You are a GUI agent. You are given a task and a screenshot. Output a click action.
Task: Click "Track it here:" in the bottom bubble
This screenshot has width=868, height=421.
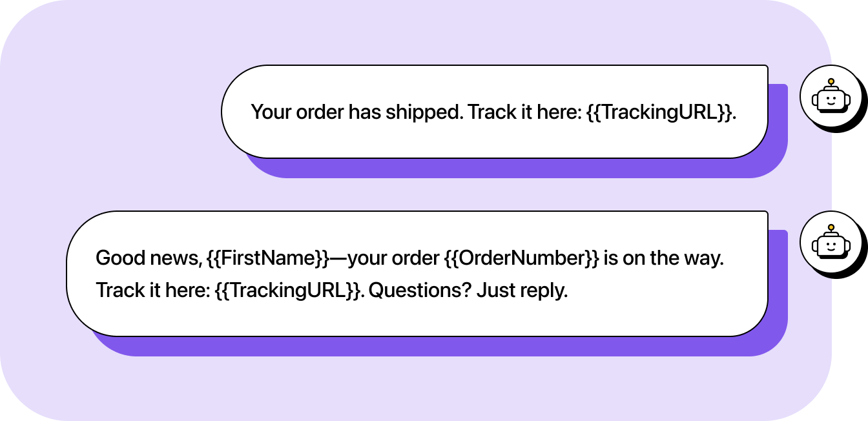153,291
